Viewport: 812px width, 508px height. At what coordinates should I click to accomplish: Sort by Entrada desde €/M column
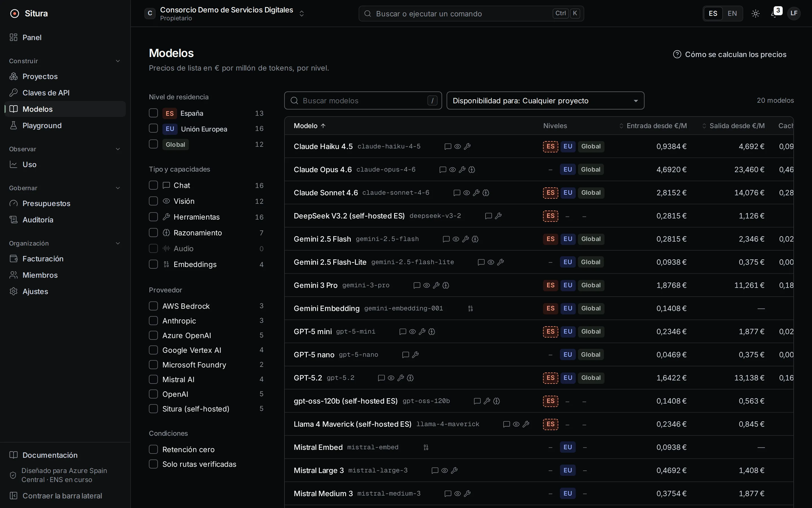(653, 126)
